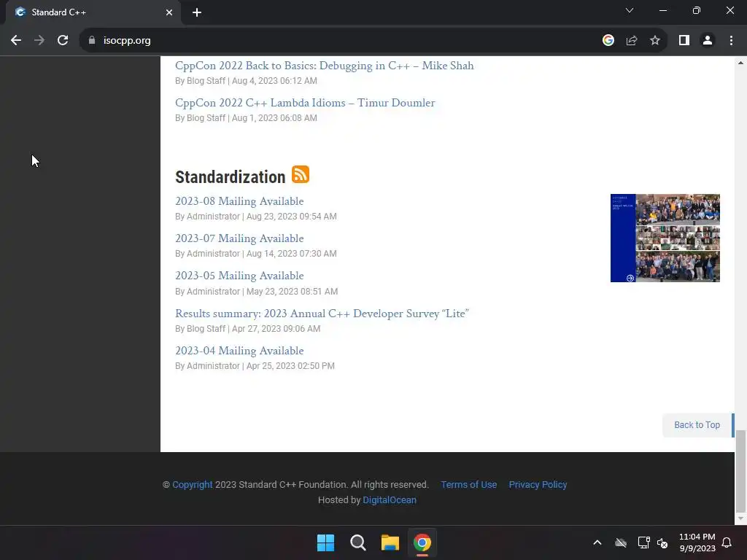This screenshot has width=747, height=560.
Task: Bookmark this page with star icon
Action: (x=655, y=41)
